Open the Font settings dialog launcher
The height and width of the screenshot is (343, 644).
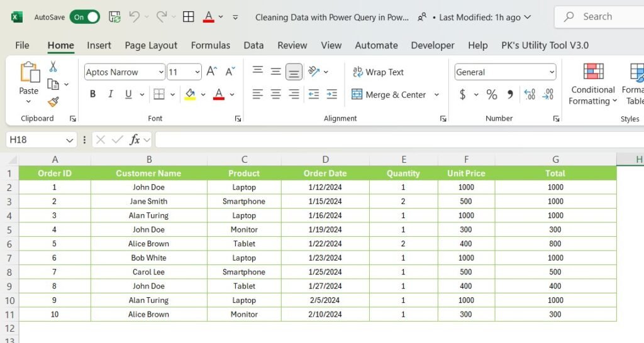238,119
